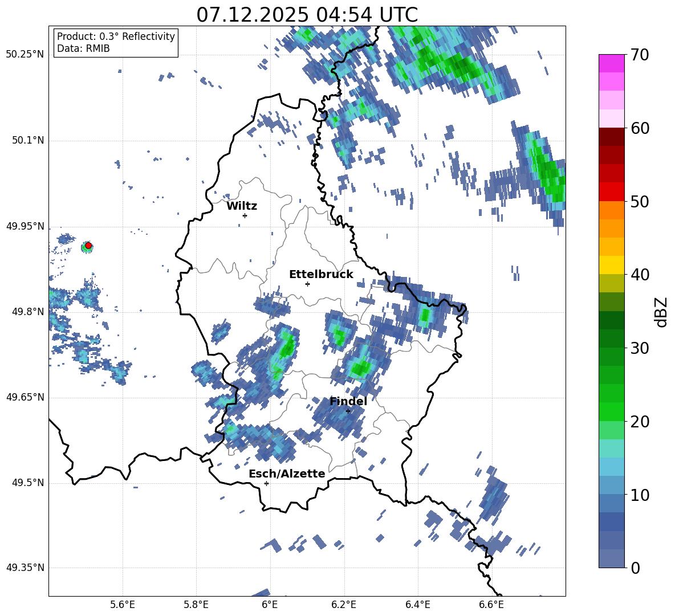Image resolution: width=675 pixels, height=616 pixels.
Task: Click the 49.95°N latitude label
Action: click(x=25, y=226)
